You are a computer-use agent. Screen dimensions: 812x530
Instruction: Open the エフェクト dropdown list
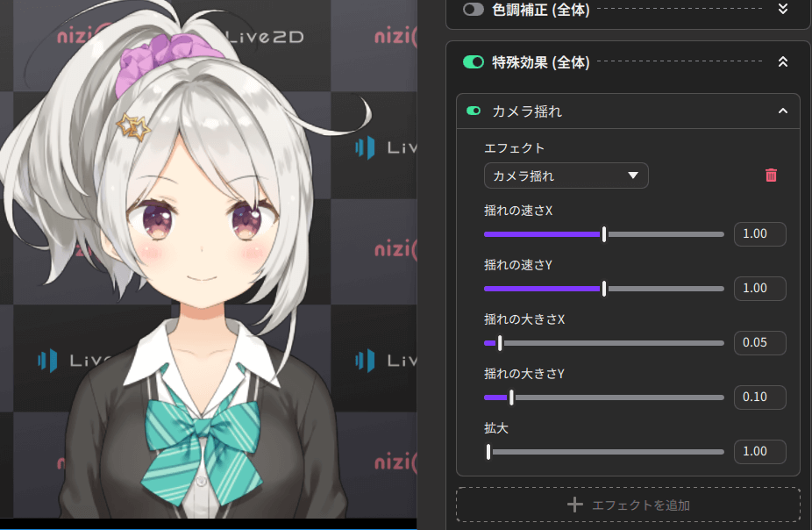click(x=566, y=175)
